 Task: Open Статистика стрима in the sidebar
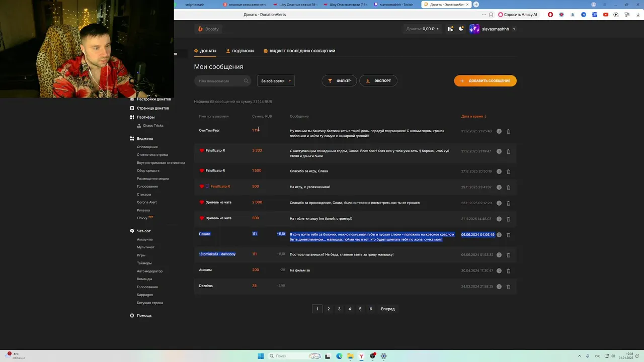pyautogui.click(x=152, y=155)
